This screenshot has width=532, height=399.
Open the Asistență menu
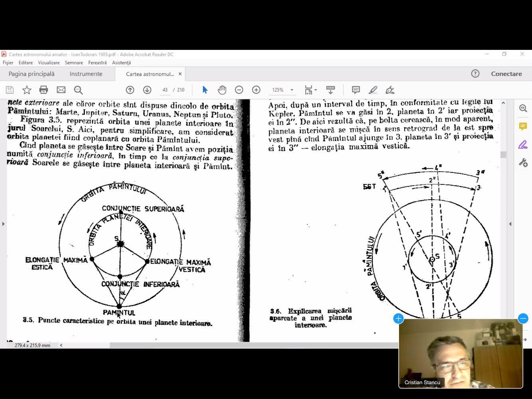121,63
